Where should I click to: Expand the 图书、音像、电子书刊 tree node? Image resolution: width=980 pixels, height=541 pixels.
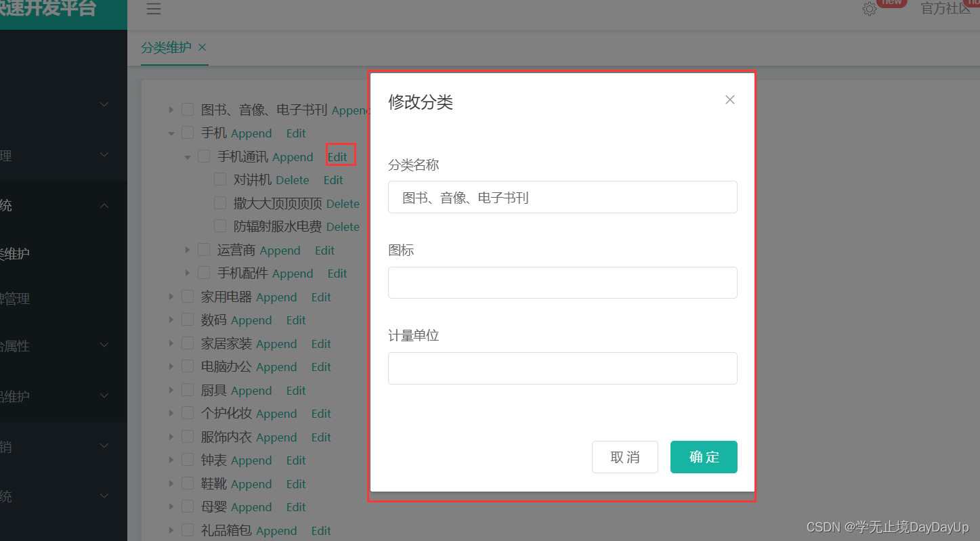pyautogui.click(x=171, y=110)
